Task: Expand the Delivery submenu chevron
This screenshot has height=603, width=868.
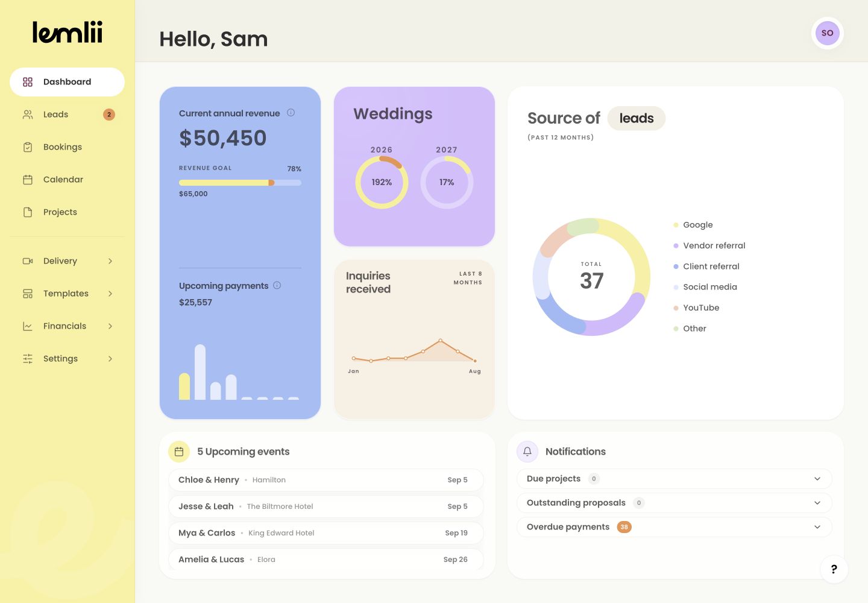Action: coord(110,261)
